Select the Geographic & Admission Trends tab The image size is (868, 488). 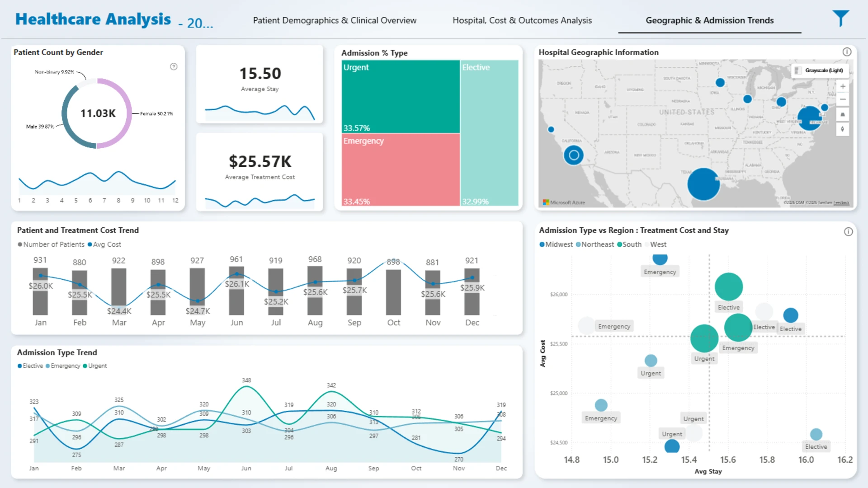click(x=710, y=20)
